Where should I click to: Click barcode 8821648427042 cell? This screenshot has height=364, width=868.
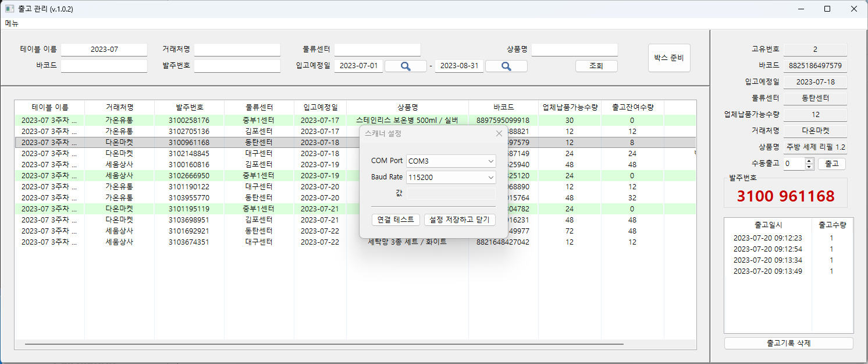click(504, 242)
